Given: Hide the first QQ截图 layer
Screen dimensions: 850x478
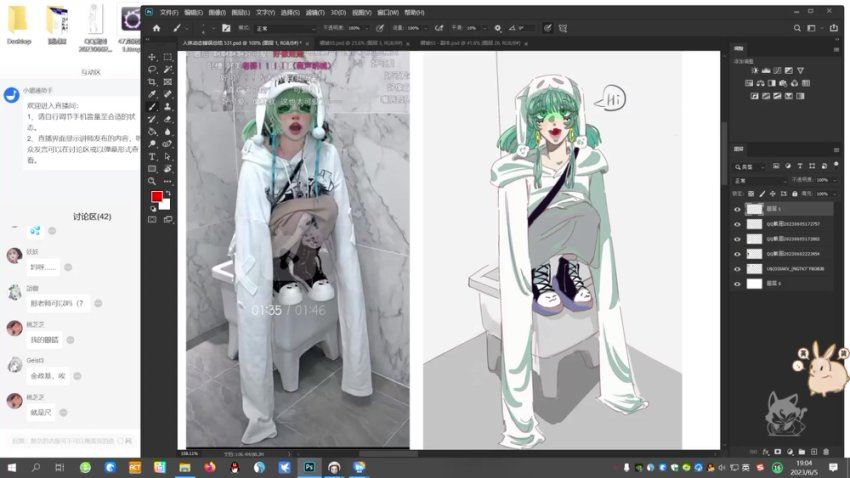Looking at the screenshot, I should [x=737, y=224].
